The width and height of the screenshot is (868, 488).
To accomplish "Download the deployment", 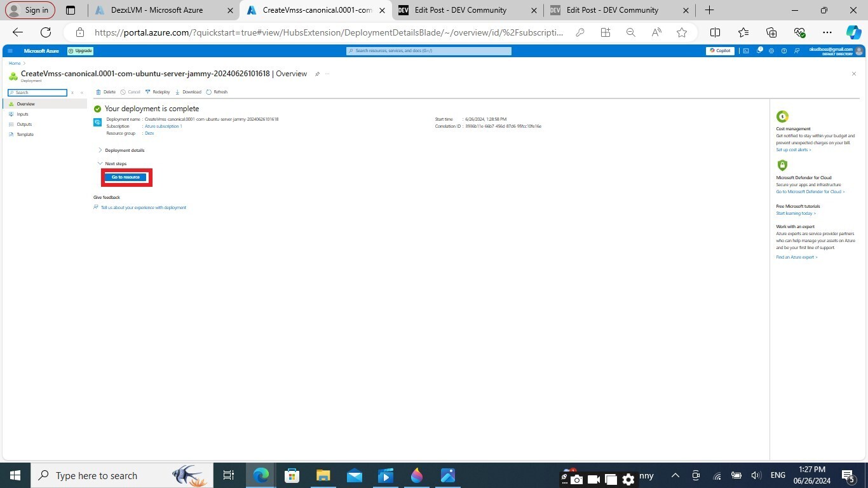I will tap(188, 92).
